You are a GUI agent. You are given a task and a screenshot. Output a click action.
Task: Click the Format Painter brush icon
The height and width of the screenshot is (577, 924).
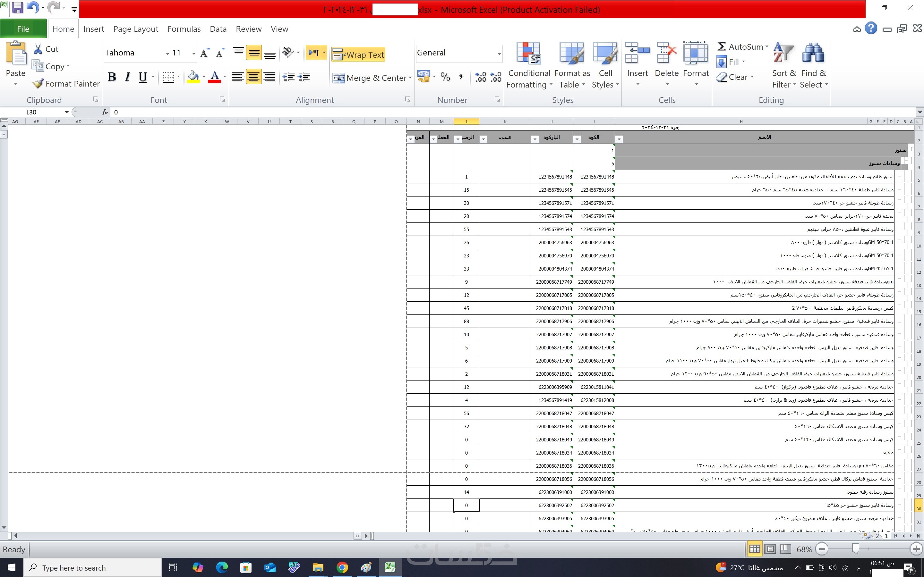tap(38, 84)
